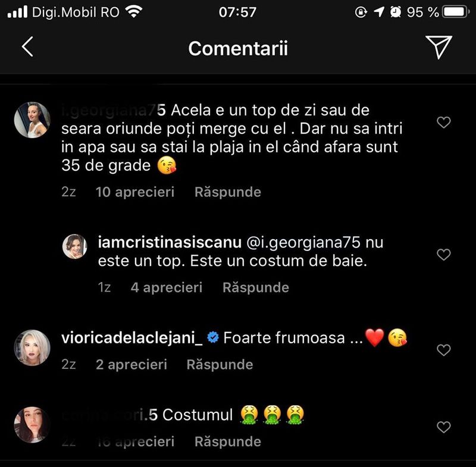Open iamcristinasiscanu's profile avatar
Viewport: 476px width, 467px height.
[x=75, y=246]
